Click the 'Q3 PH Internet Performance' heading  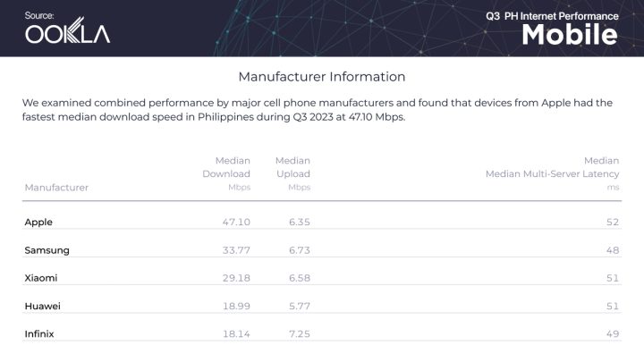pyautogui.click(x=552, y=16)
